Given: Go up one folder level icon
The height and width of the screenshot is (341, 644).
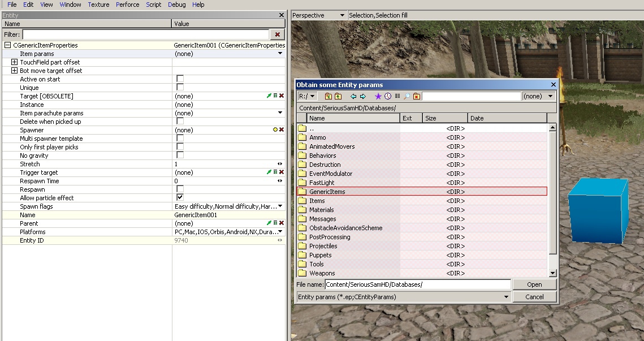Looking at the screenshot, I should coord(338,96).
